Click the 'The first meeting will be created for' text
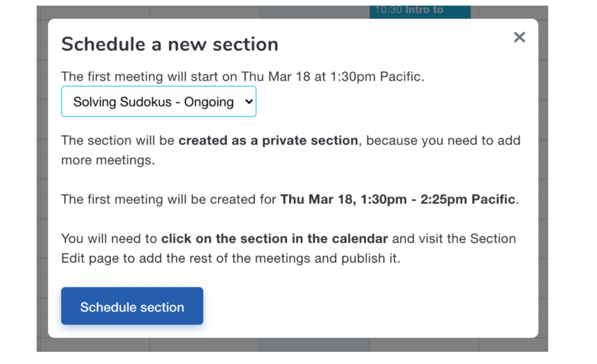The height and width of the screenshot is (364, 597). point(169,199)
